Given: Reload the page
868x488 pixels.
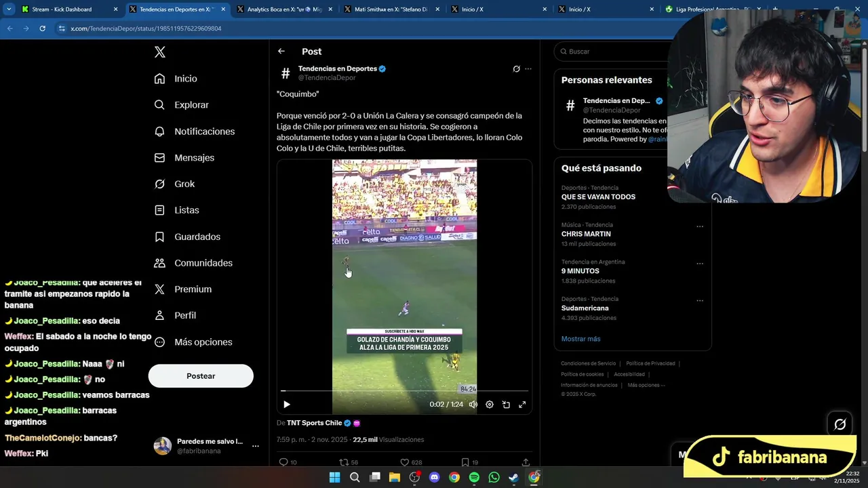Looking at the screenshot, I should coord(42,28).
